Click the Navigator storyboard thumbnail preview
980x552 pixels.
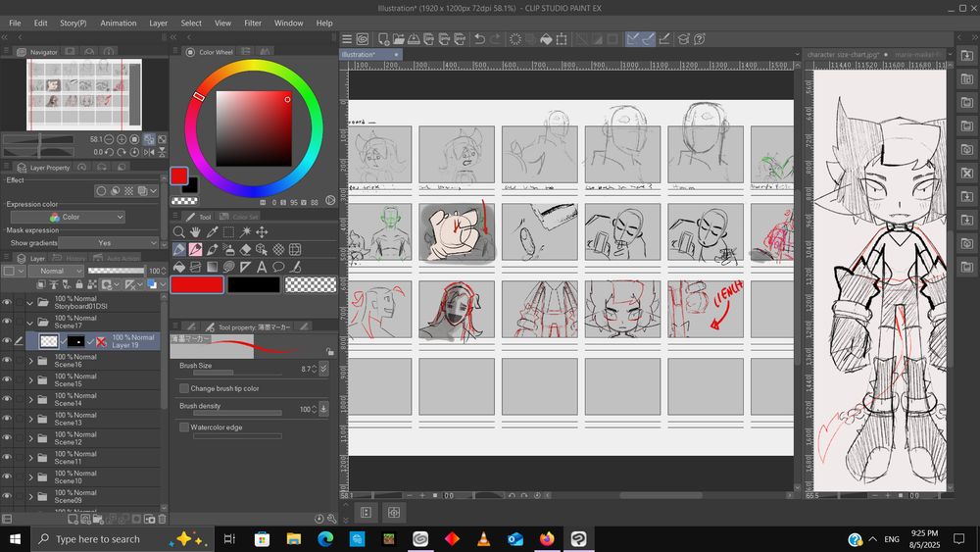pyautogui.click(x=83, y=94)
